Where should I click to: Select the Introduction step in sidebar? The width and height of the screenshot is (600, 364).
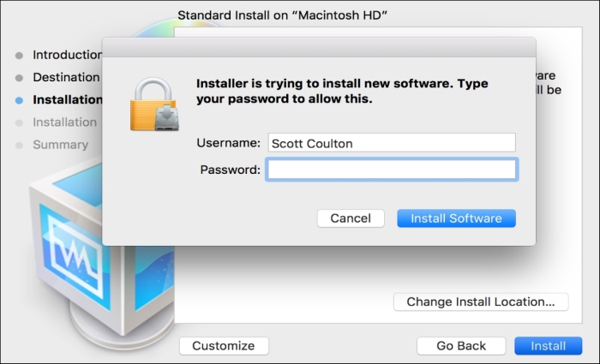tap(67, 55)
